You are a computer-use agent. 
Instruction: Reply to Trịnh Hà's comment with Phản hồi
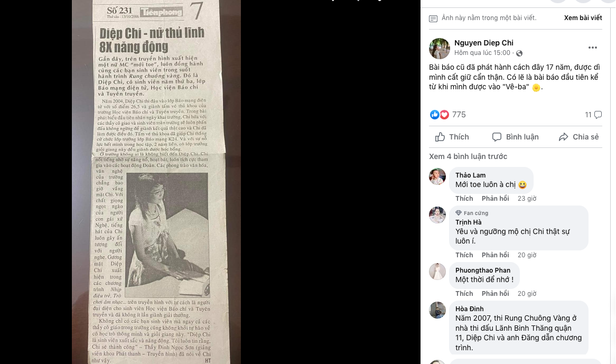495,255
